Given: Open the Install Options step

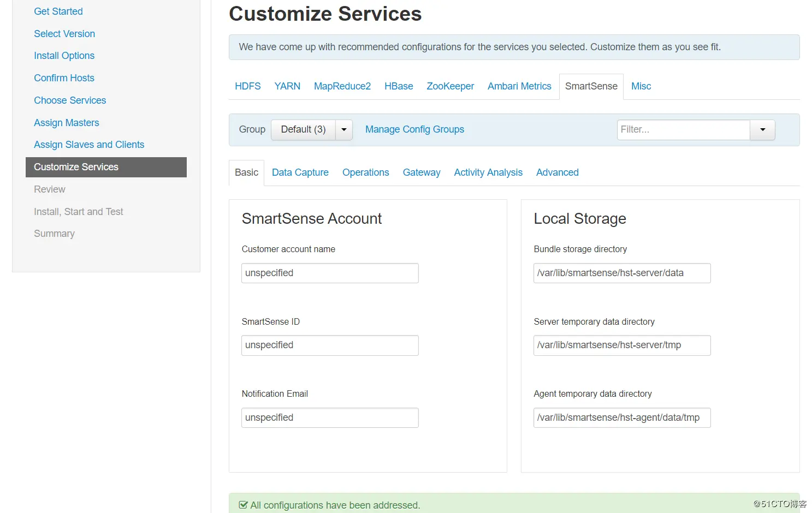Looking at the screenshot, I should [x=64, y=56].
